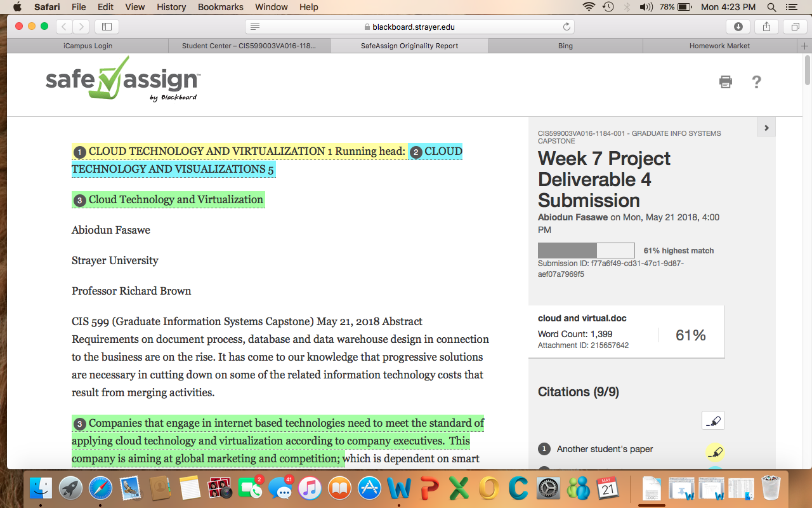Toggle highlighting for all citations
The height and width of the screenshot is (508, 812).
(713, 420)
